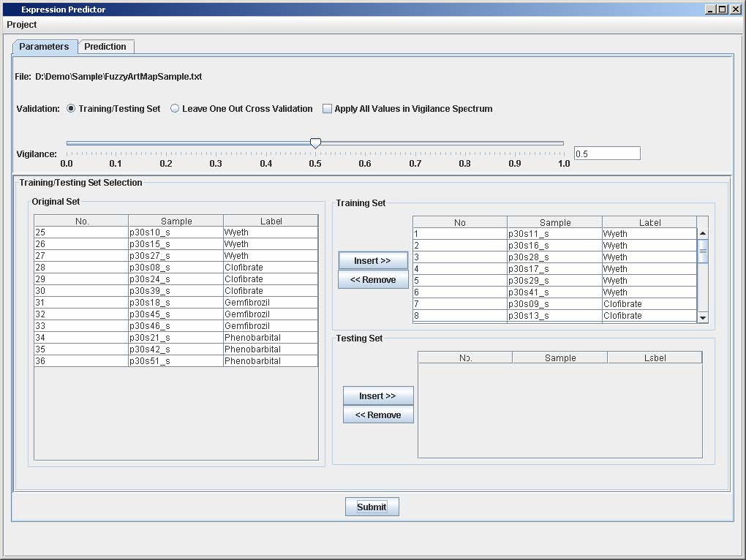746x560 pixels.
Task: Click Training Set scrollbar down arrow
Action: 703,317
